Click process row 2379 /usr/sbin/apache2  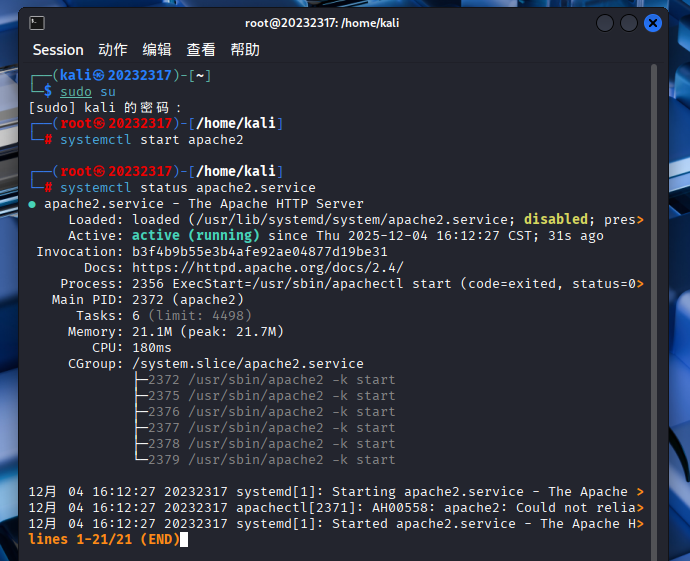(272, 459)
